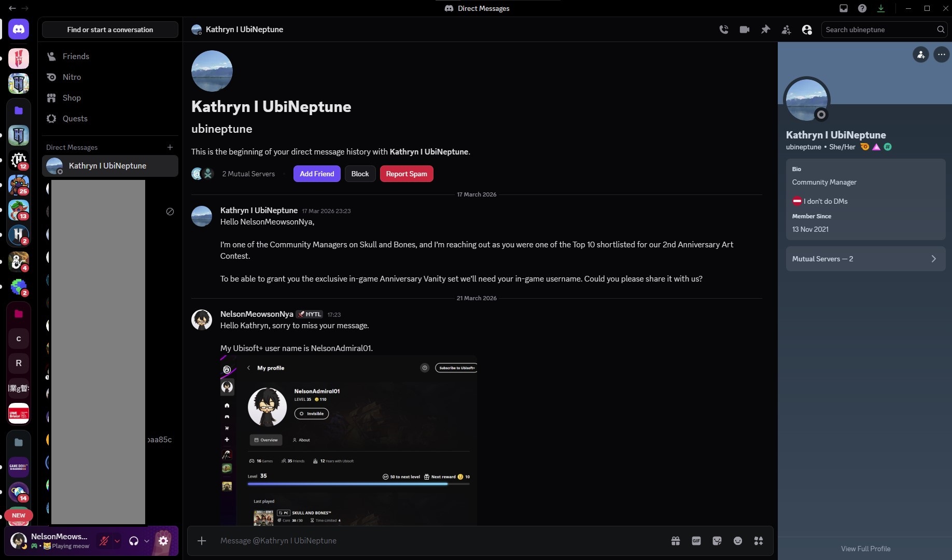
Task: Click the Report Spam button
Action: tap(407, 174)
